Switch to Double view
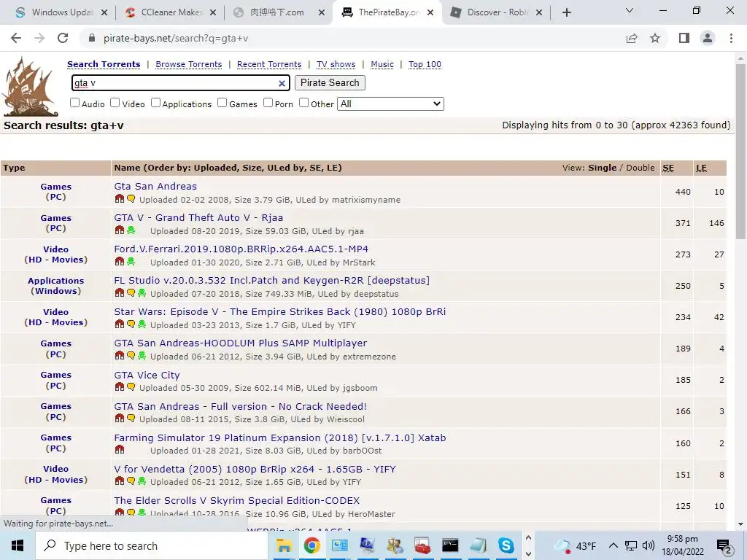Image resolution: width=747 pixels, height=560 pixels. pos(640,168)
